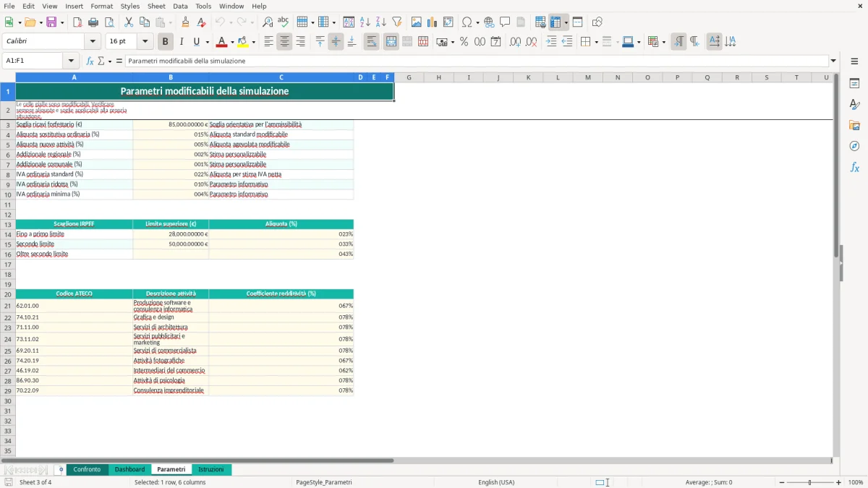This screenshot has width=868, height=488.
Task: Click the font color red A swatch
Action: pos(221,42)
